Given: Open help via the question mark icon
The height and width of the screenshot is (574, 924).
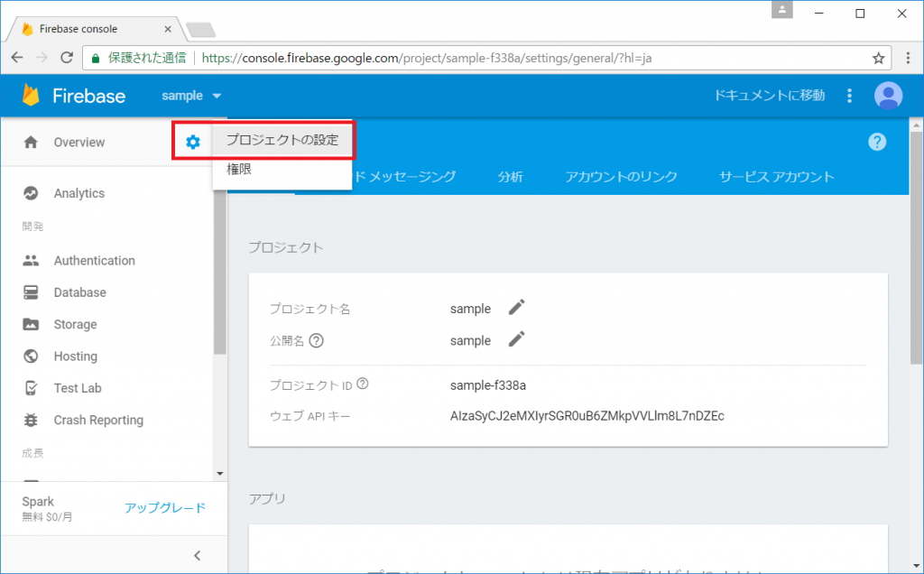Looking at the screenshot, I should pos(877,141).
